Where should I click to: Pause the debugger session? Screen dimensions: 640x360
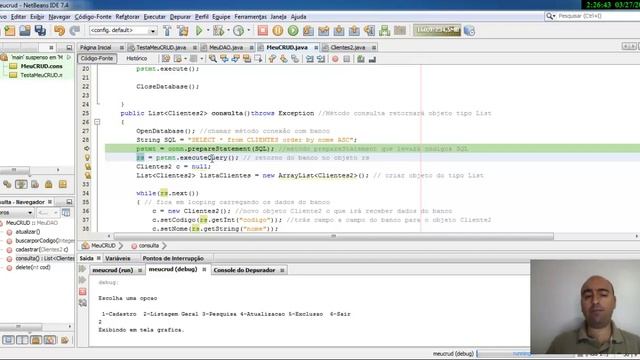278,31
